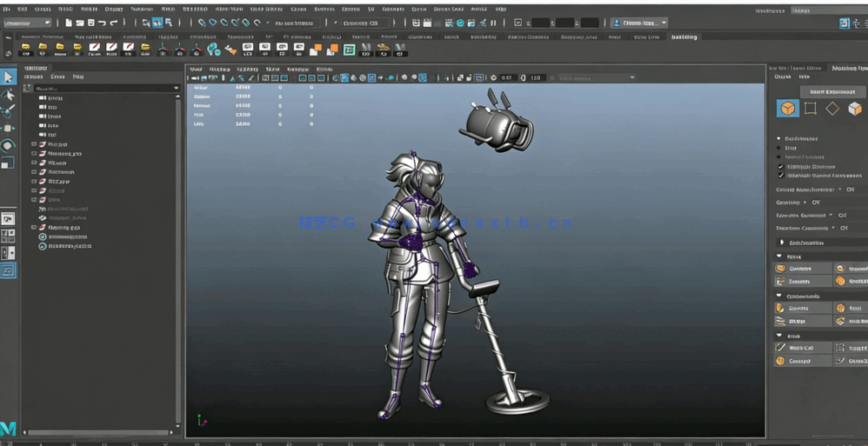Viewport: 868px width, 446px height.
Task: Open the blue-icon dropdown on status line
Action: pyautogui.click(x=639, y=23)
